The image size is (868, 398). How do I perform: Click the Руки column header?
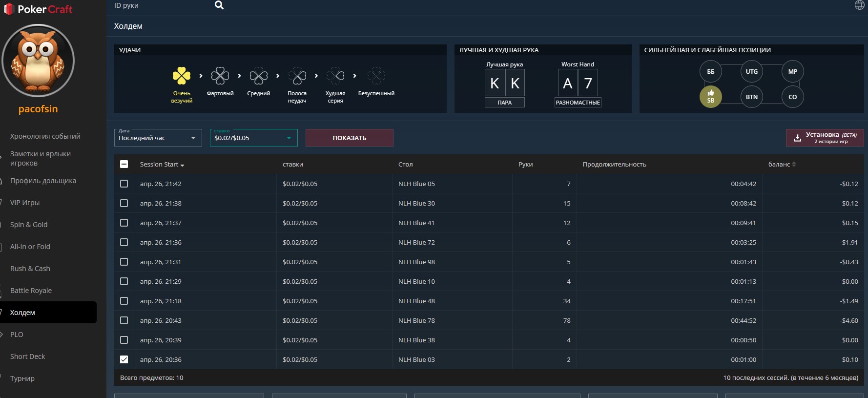point(525,165)
